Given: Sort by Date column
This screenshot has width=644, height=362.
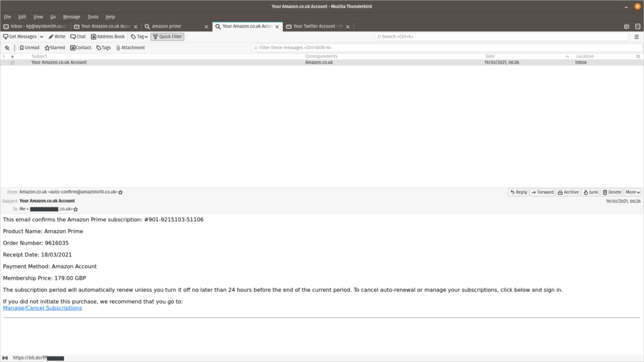Looking at the screenshot, I should 528,56.
